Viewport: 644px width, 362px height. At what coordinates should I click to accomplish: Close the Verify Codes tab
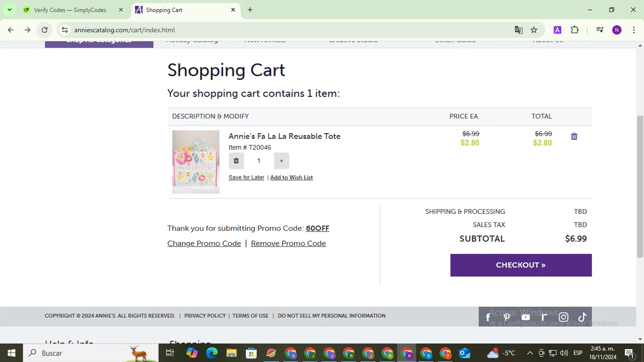pos(121,10)
